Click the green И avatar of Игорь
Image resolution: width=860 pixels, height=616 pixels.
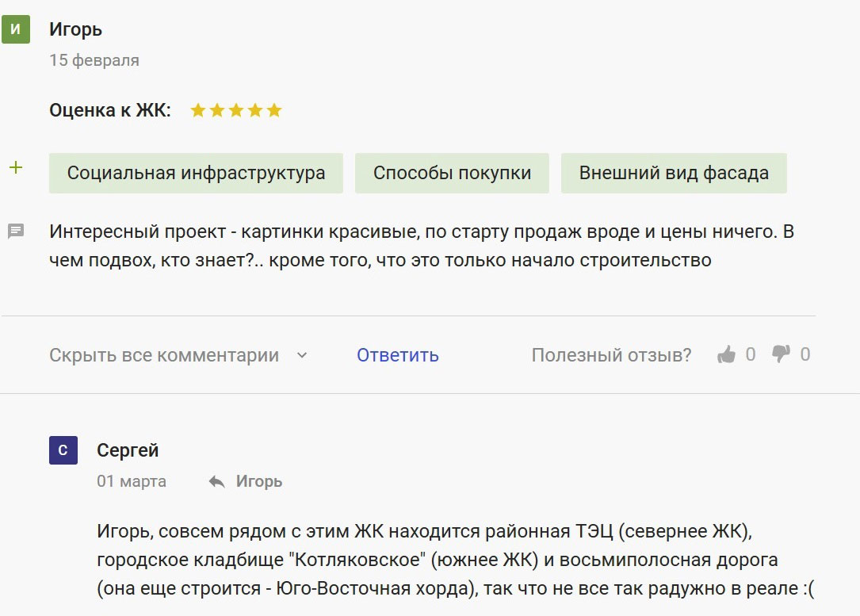pyautogui.click(x=16, y=29)
